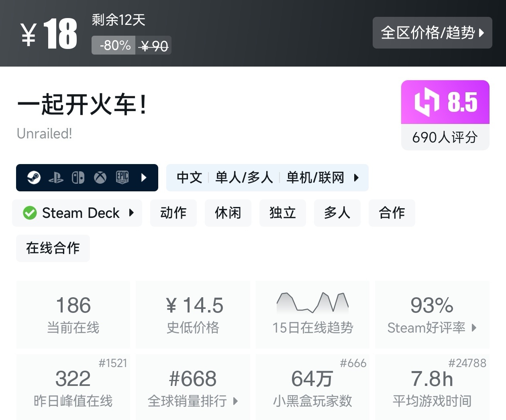Open the 全球销量排行 sales ranking
The height and width of the screenshot is (420, 506).
[x=193, y=401]
